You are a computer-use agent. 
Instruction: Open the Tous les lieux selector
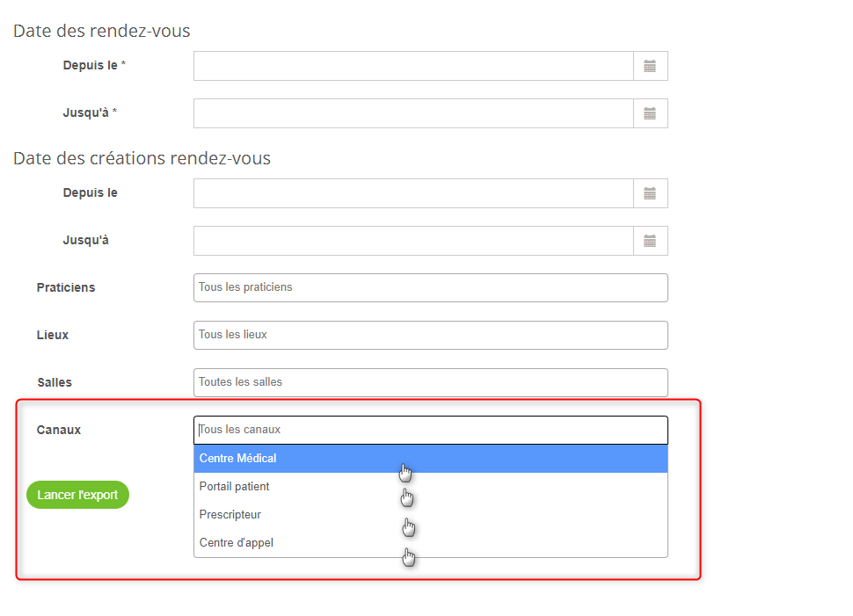coord(430,335)
